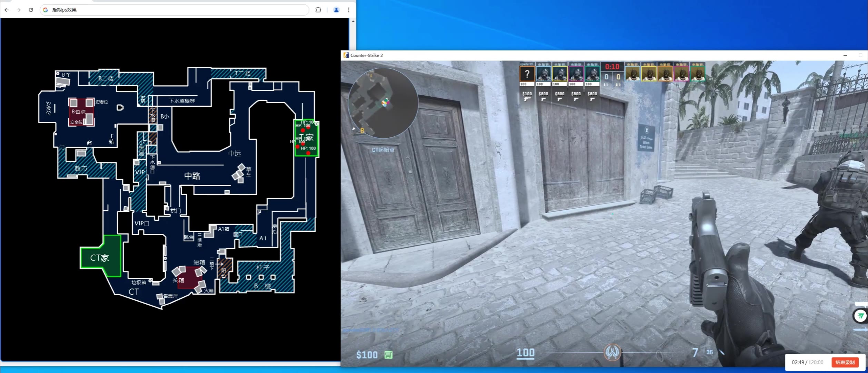Viewport: 868px width, 373px height.
Task: Click the 忍者位 label on the map
Action: [x=102, y=102]
